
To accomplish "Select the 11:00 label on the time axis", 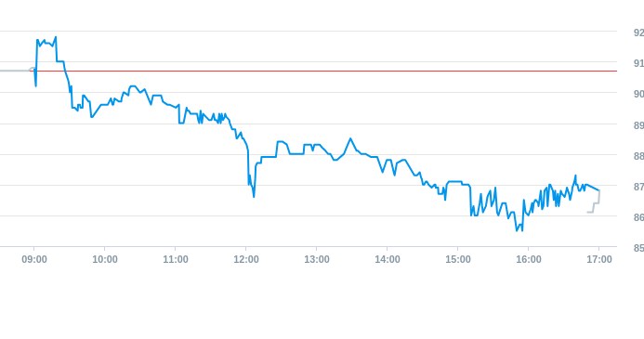I will 176,259.
